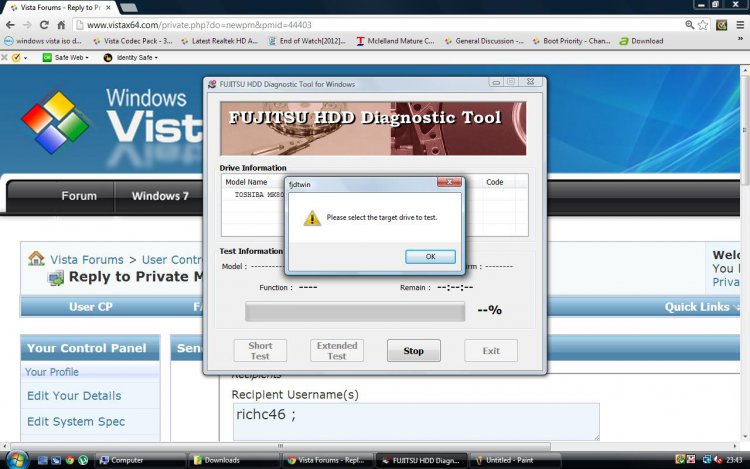Click the home icon in forum breadcrumb

tap(36, 259)
